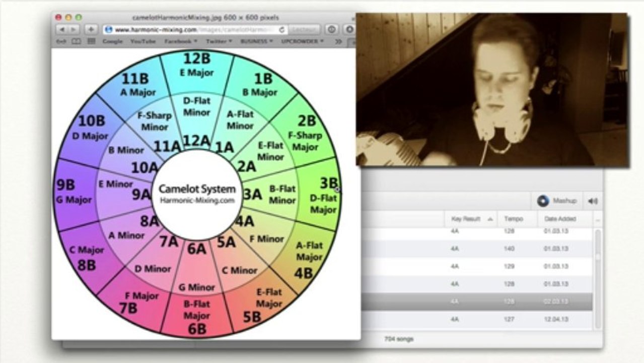Sort by the Tempo column header

tap(518, 219)
